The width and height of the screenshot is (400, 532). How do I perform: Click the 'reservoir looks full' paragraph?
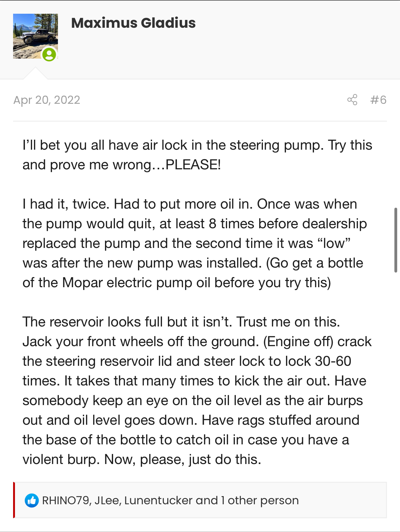point(197,390)
